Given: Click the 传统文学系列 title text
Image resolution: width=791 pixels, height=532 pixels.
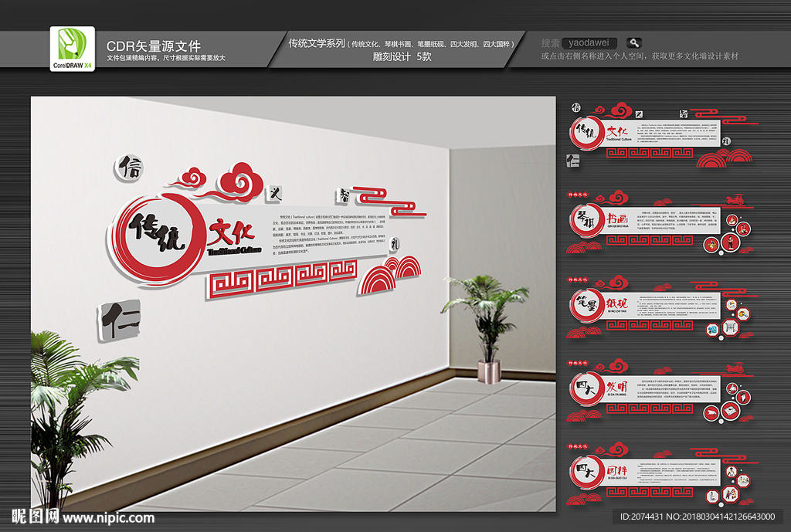Looking at the screenshot, I should [x=316, y=43].
